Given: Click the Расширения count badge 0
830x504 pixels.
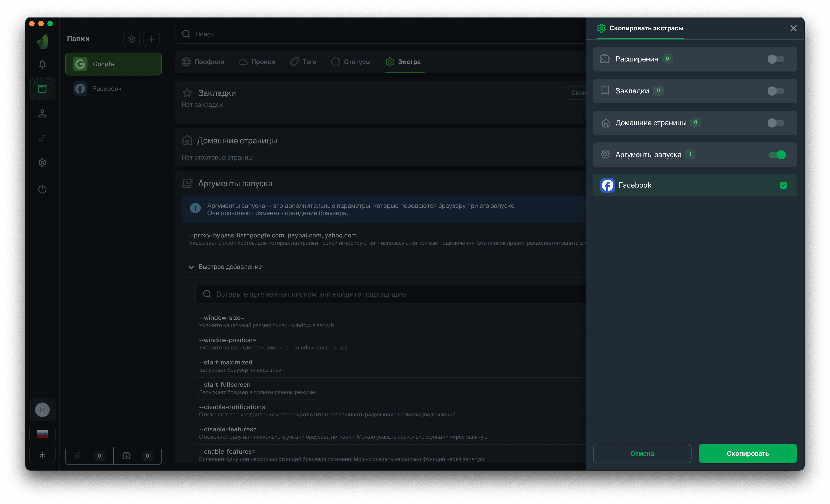Looking at the screenshot, I should 667,59.
